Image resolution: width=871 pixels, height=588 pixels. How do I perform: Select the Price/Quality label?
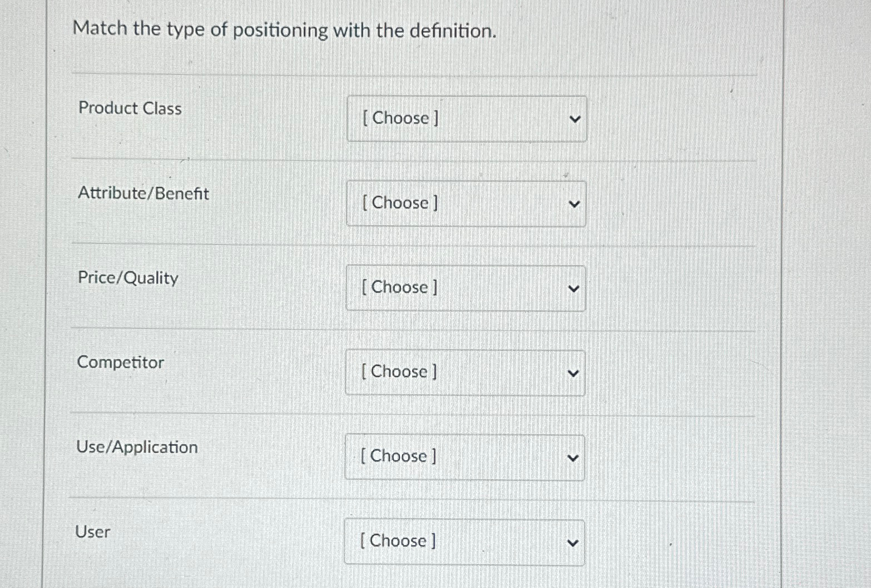click(127, 278)
